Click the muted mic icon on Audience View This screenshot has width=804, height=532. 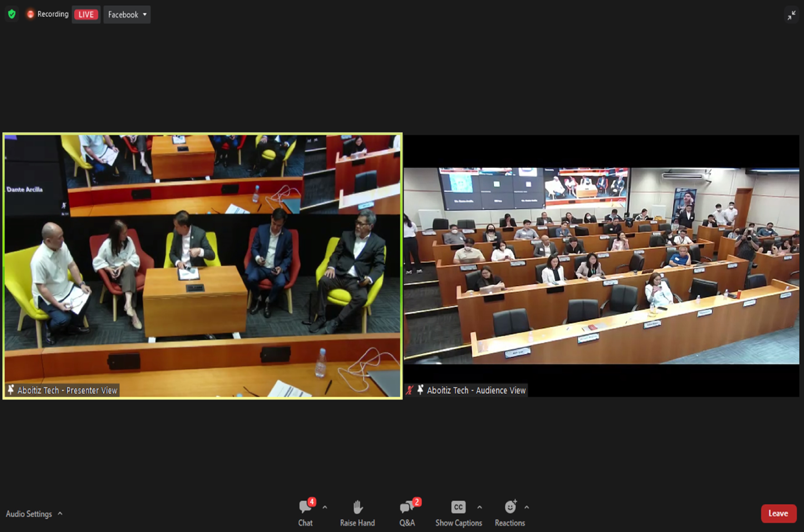pyautogui.click(x=410, y=390)
